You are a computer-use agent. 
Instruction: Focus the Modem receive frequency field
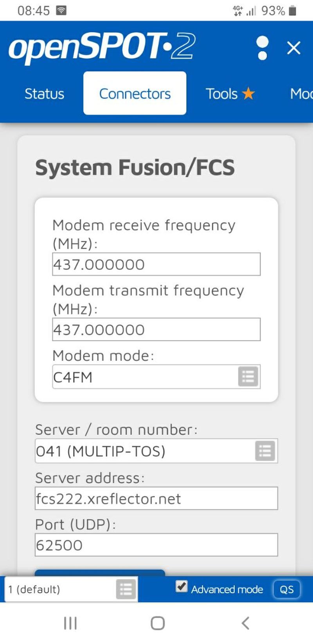(156, 264)
